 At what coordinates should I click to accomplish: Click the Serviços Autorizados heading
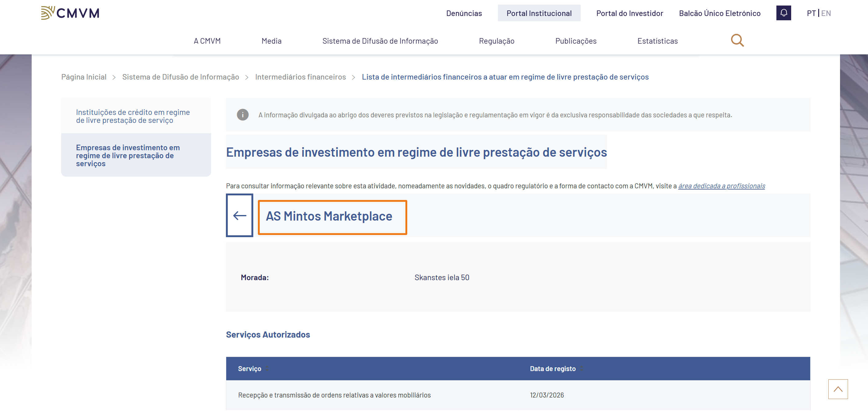(267, 334)
